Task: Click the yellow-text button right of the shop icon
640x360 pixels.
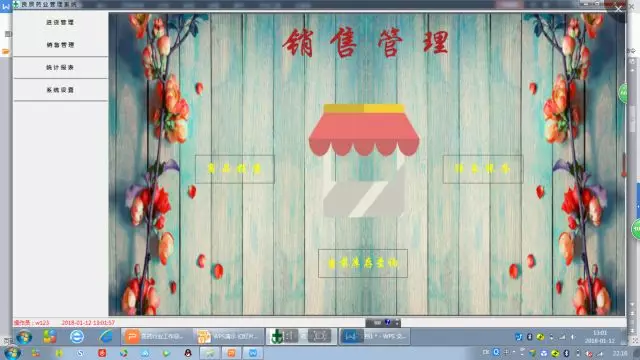Action: coord(482,169)
